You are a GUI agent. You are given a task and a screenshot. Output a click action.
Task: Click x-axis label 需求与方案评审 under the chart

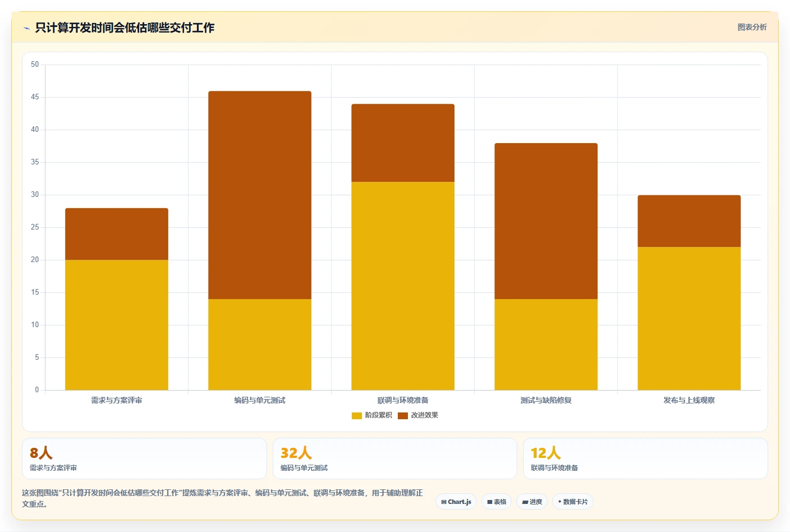[x=117, y=400]
